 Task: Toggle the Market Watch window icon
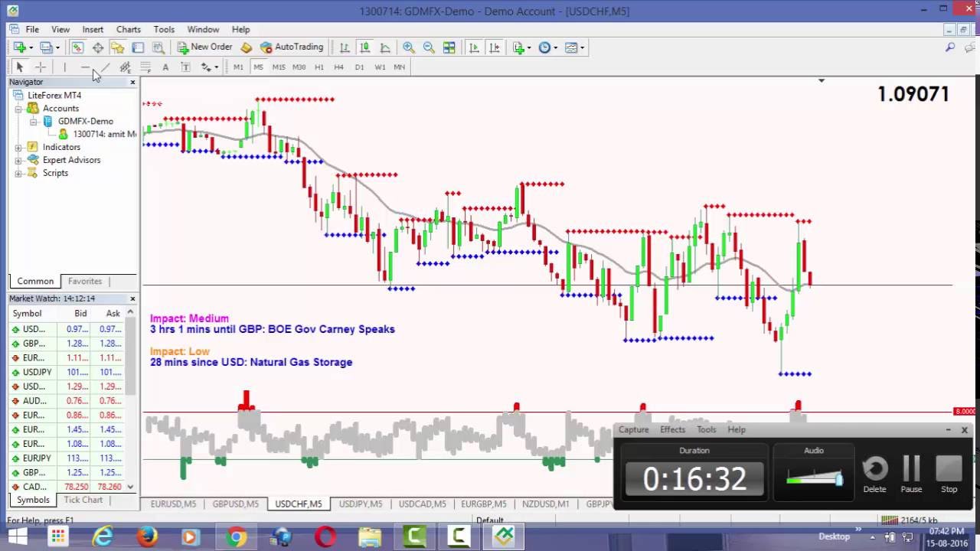pyautogui.click(x=77, y=47)
